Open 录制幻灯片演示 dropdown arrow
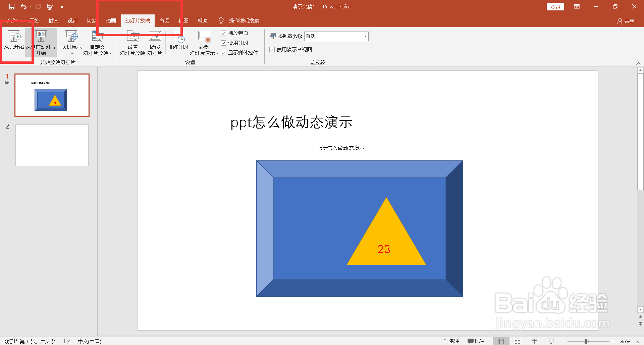This screenshot has height=345, width=644. pos(218,53)
